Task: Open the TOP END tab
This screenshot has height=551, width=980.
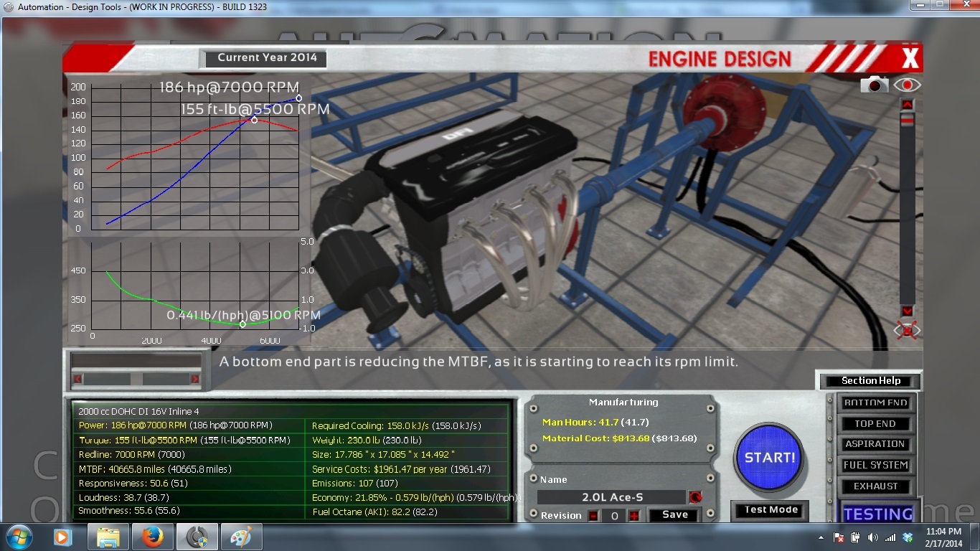Action: pyautogui.click(x=876, y=424)
